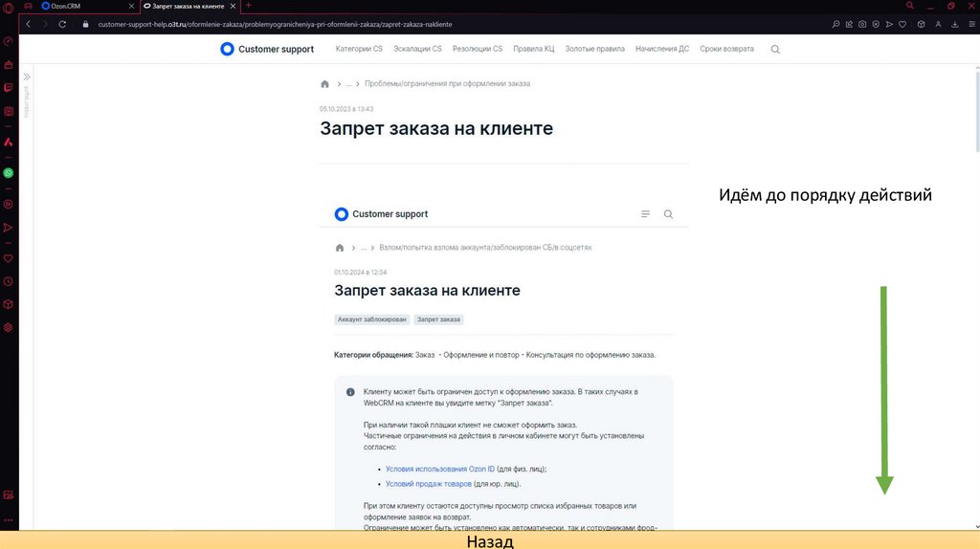The width and height of the screenshot is (980, 549).
Task: Click the Customer support logo in the header
Action: (267, 49)
